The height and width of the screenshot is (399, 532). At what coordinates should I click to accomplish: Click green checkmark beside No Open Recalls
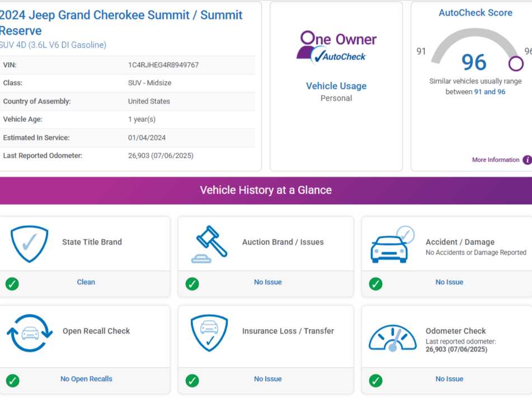pos(12,381)
